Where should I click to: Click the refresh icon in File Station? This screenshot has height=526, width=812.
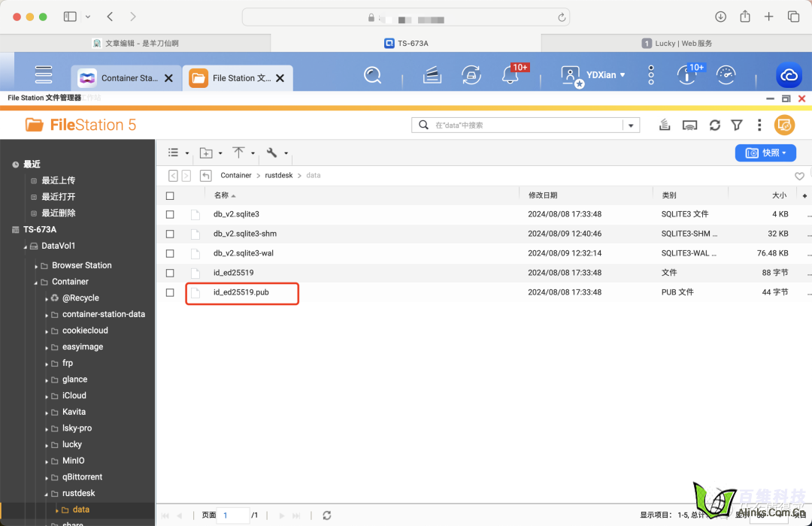pos(714,125)
